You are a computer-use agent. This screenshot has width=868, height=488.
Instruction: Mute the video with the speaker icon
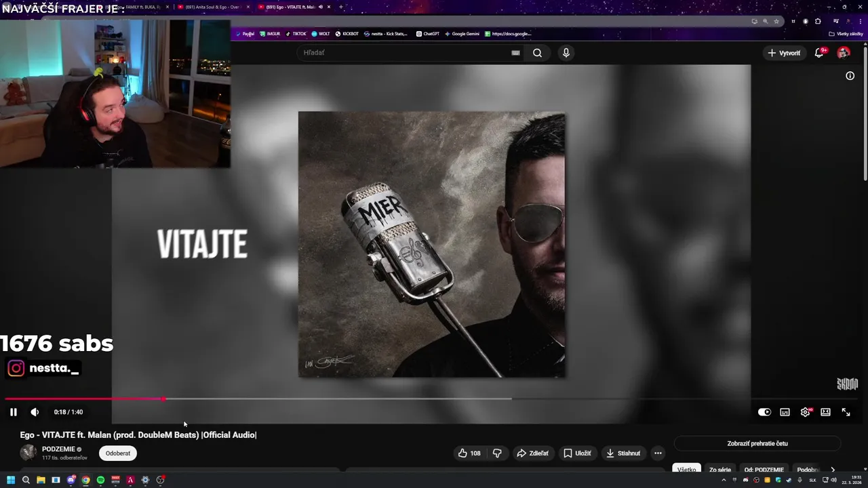[x=35, y=412]
